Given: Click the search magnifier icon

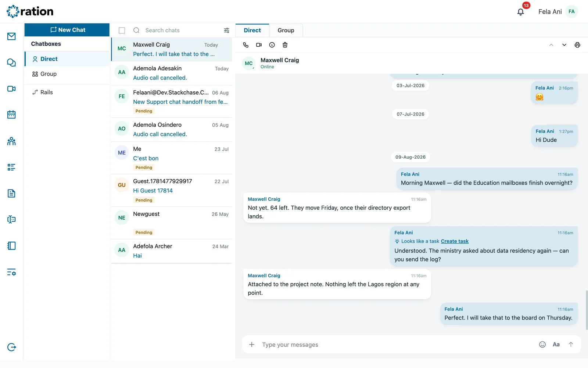Looking at the screenshot, I should (136, 30).
